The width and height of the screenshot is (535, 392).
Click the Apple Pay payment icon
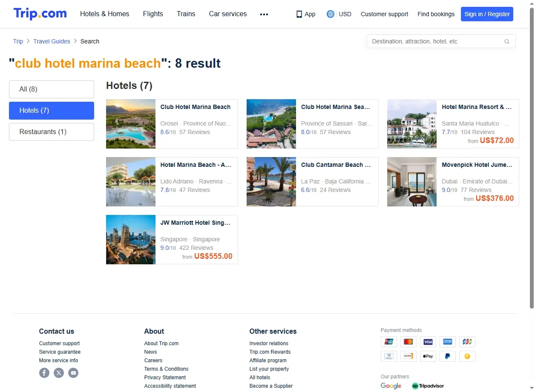coord(428,356)
